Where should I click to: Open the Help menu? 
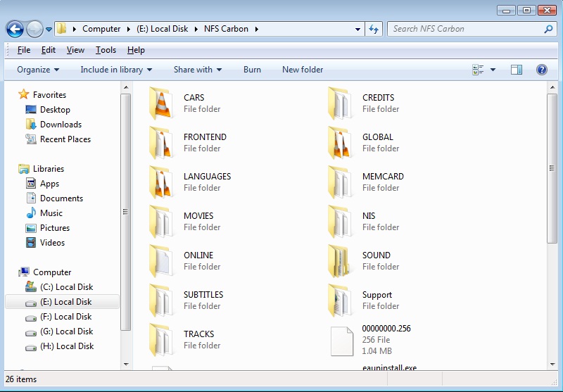[x=136, y=50]
